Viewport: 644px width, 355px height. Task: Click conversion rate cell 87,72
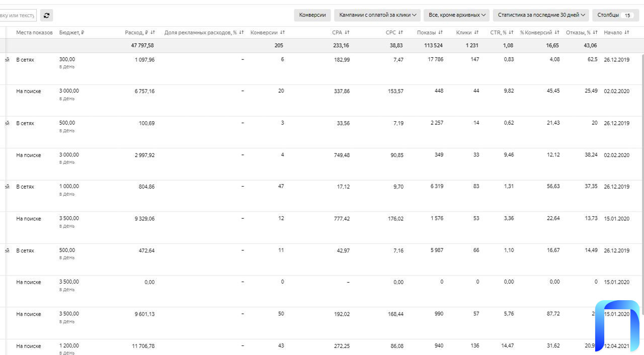[x=553, y=314]
